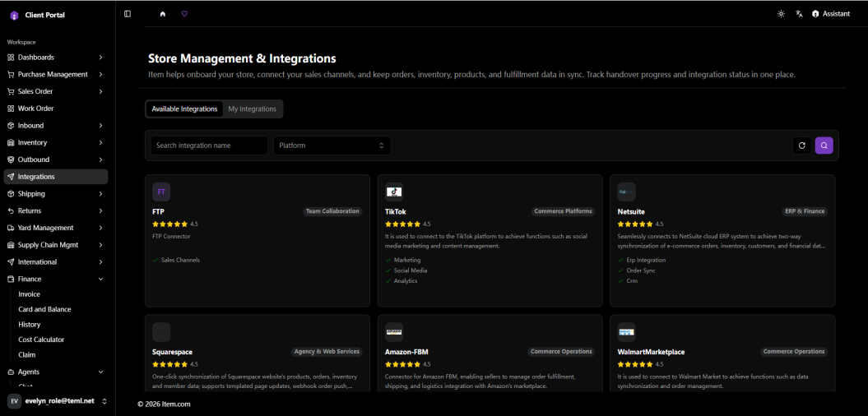Click the Netsuite integration logo
Image resolution: width=868 pixels, height=416 pixels.
pyautogui.click(x=627, y=192)
